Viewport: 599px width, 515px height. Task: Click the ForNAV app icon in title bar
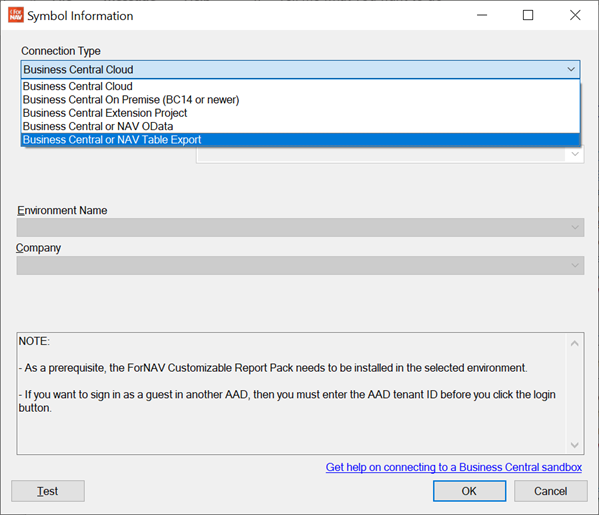coord(16,15)
